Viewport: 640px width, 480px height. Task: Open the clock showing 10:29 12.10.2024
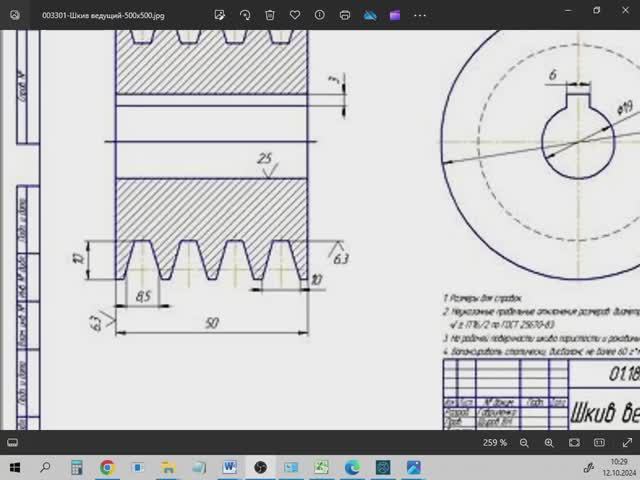pos(619,468)
